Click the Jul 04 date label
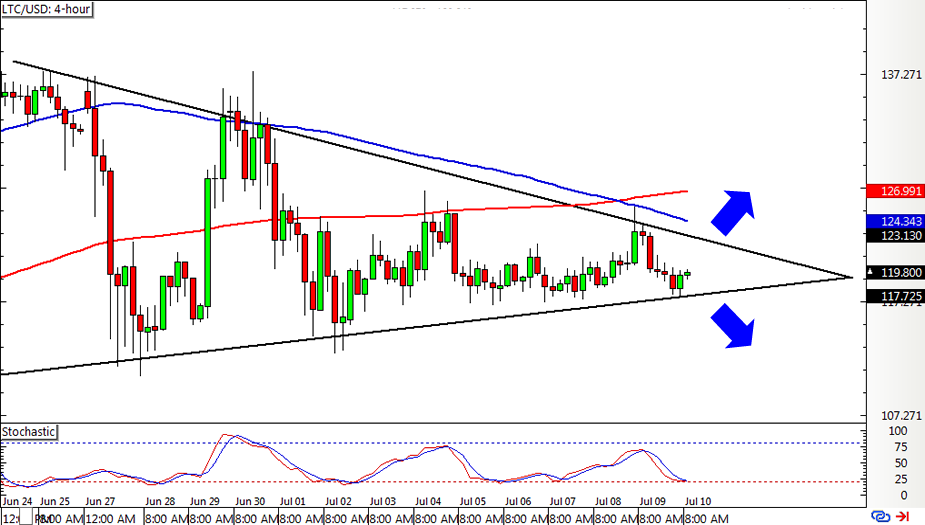The width and height of the screenshot is (925, 525). coord(428,501)
